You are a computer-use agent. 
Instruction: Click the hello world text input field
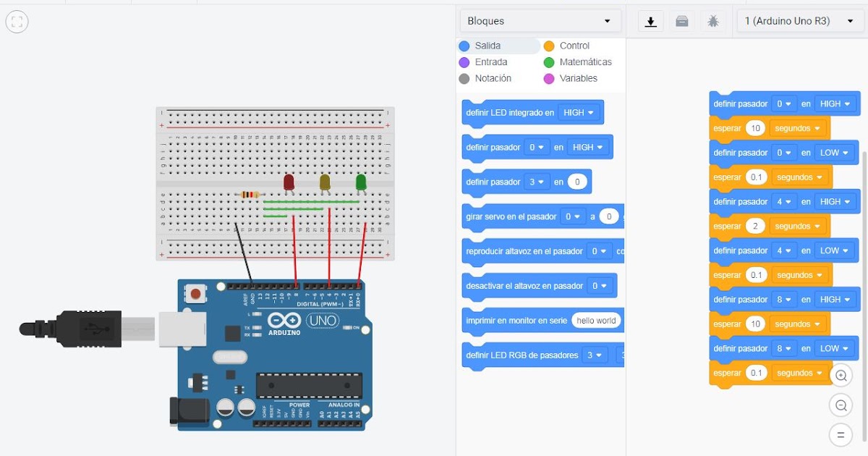(596, 320)
